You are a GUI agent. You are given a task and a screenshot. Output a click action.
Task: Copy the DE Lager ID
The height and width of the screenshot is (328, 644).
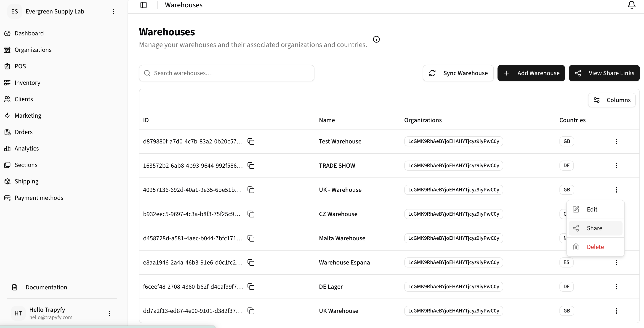click(251, 286)
